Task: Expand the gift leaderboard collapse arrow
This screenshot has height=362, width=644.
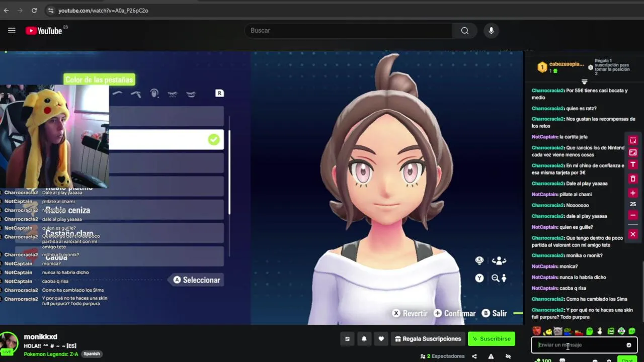Action: (x=584, y=81)
